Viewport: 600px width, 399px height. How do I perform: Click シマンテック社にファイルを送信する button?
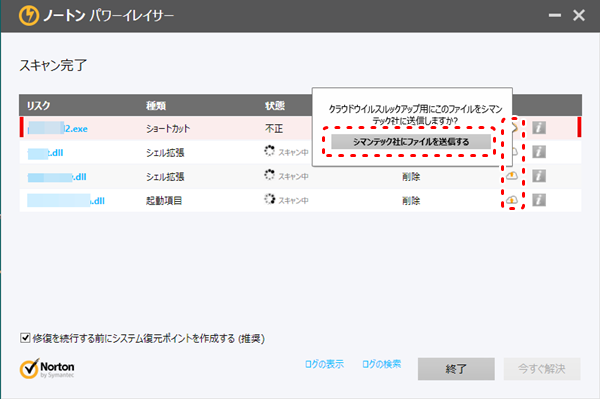point(411,142)
